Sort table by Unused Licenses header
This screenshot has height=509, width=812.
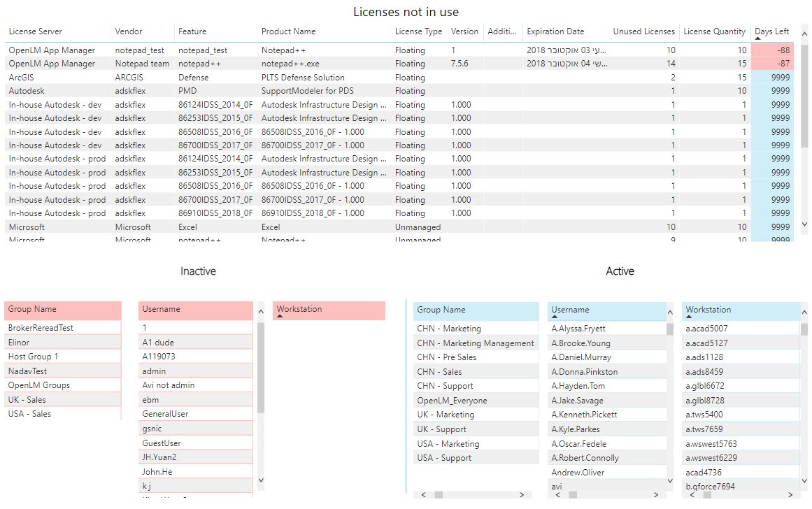(643, 31)
